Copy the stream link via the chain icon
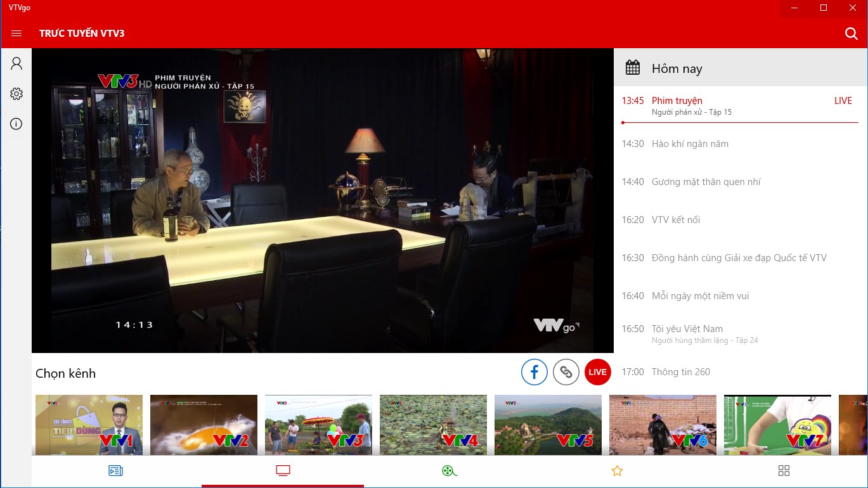This screenshot has width=868, height=488. pyautogui.click(x=566, y=372)
